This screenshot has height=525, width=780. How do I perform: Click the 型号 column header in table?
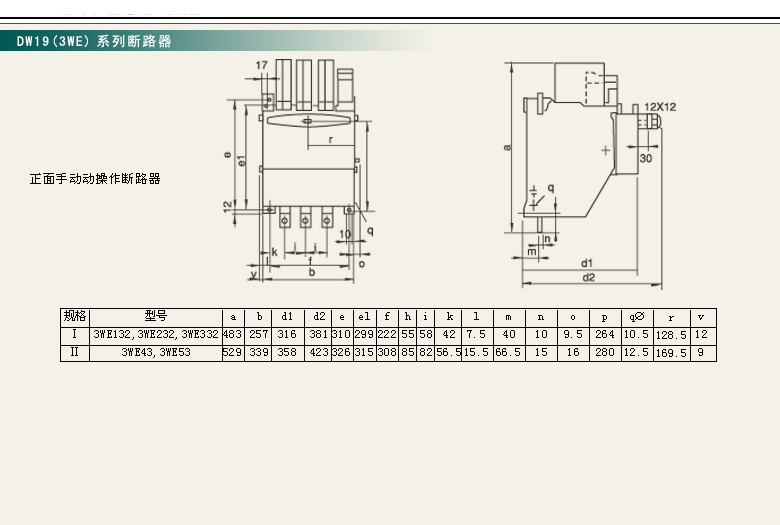155,316
